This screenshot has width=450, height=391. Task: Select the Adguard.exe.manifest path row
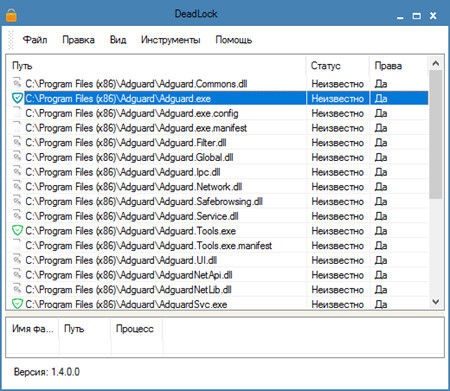[136, 128]
